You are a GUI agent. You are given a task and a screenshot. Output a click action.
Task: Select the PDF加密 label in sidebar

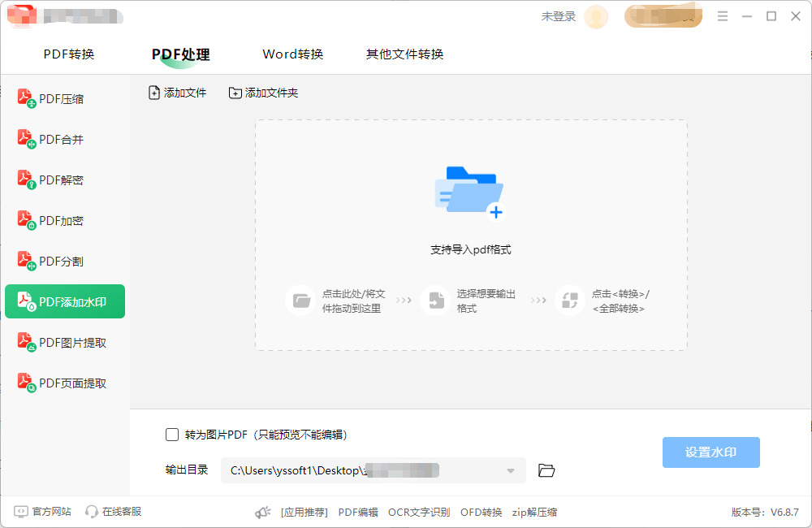[x=61, y=221]
